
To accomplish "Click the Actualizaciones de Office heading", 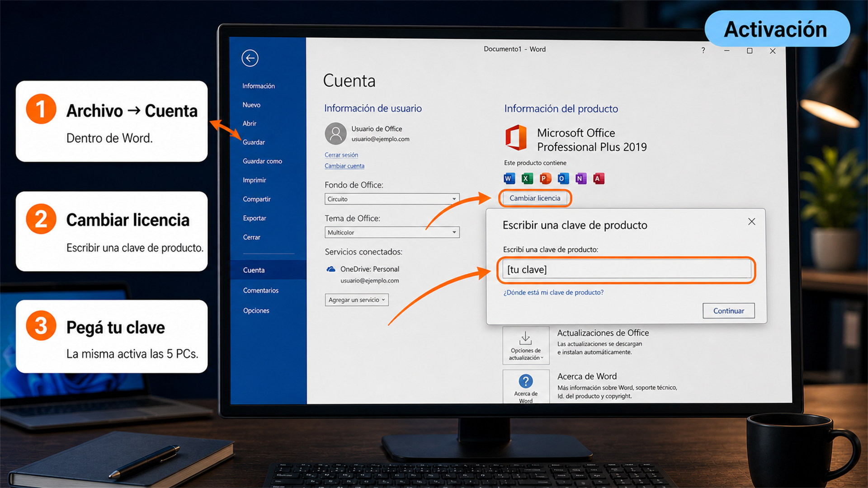I will tap(603, 333).
